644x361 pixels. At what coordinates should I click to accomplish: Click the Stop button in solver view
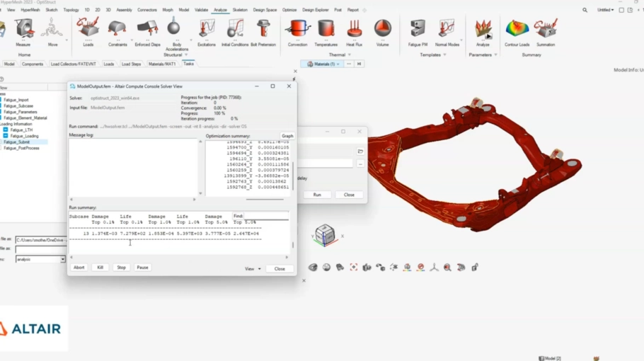click(x=122, y=268)
